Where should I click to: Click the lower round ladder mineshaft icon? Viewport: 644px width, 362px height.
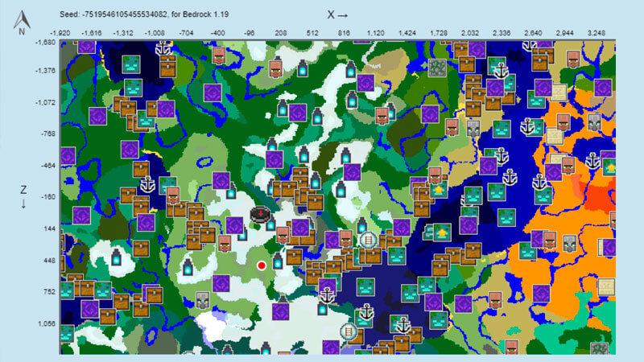348,331
